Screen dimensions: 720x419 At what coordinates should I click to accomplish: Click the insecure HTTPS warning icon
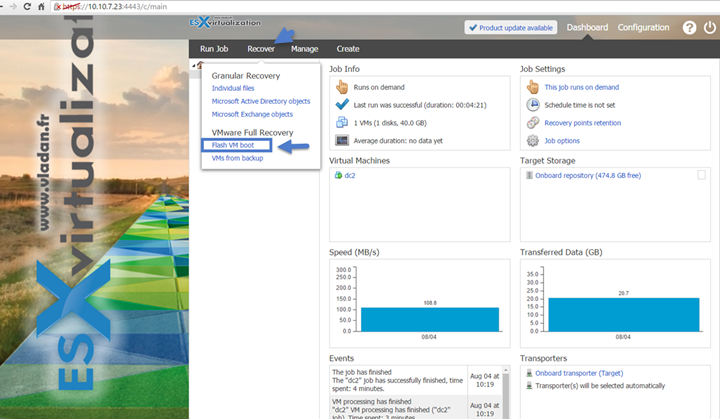coord(57,6)
